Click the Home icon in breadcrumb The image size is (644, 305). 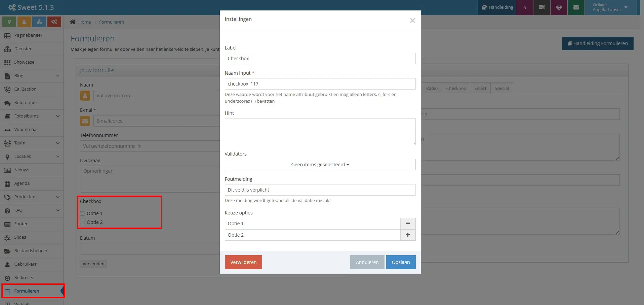[73, 22]
